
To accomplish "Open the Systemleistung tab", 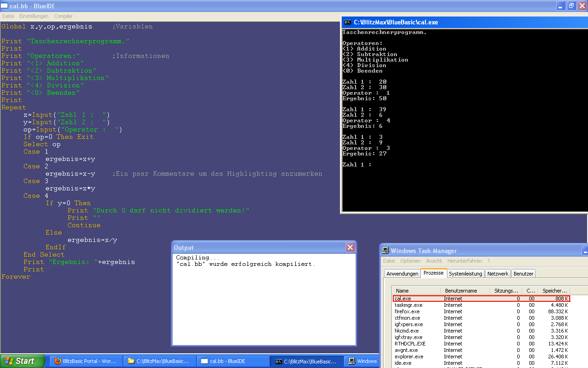I will 465,274.
